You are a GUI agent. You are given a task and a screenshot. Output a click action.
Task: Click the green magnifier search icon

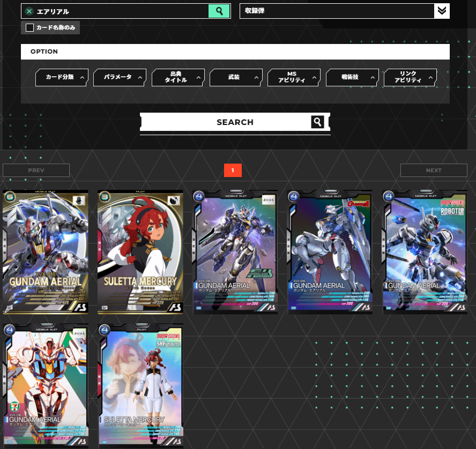219,11
